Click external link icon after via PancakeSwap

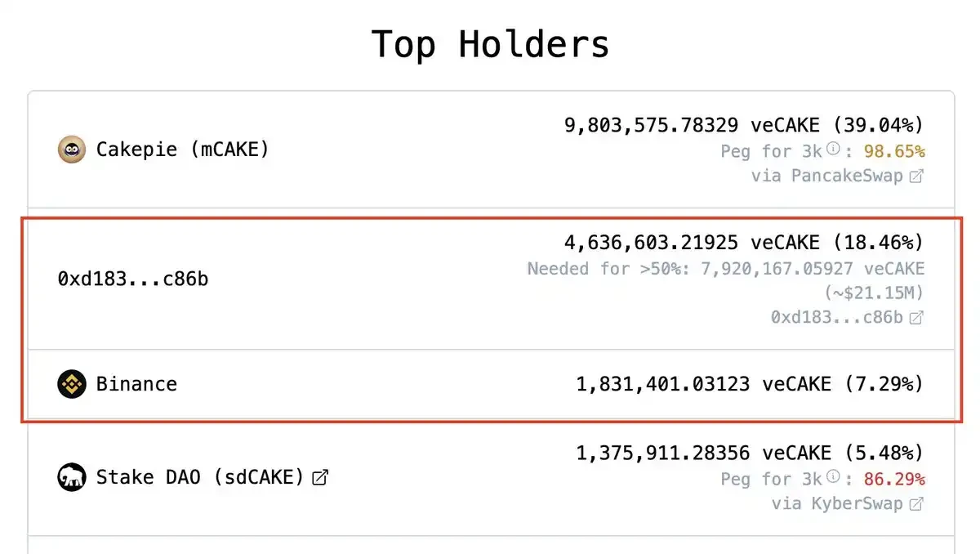[x=916, y=176]
